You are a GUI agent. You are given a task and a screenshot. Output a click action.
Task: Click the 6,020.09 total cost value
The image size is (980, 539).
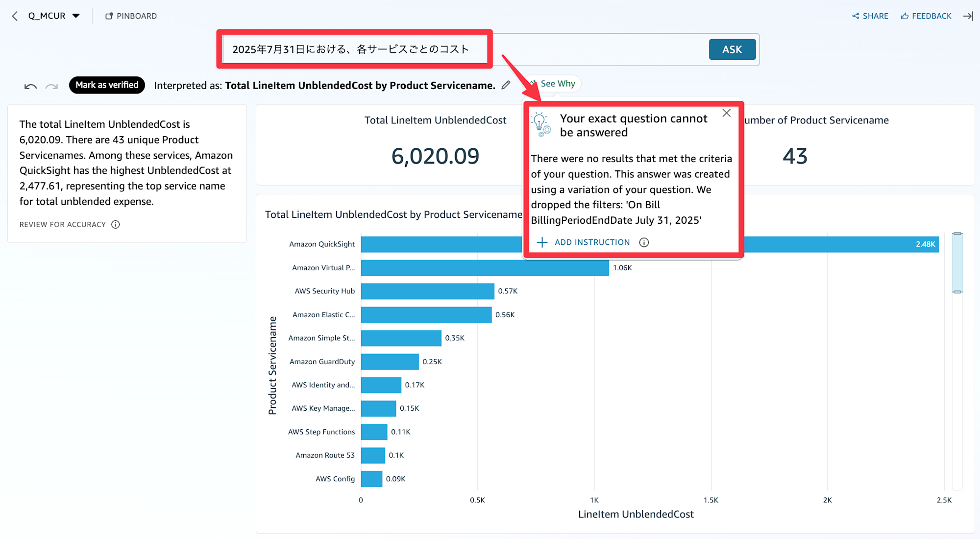click(435, 156)
